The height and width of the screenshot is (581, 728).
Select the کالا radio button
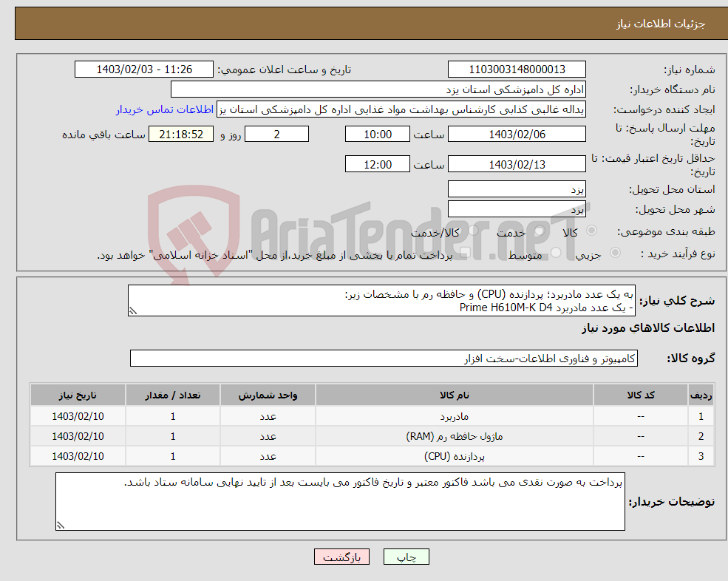tap(591, 231)
